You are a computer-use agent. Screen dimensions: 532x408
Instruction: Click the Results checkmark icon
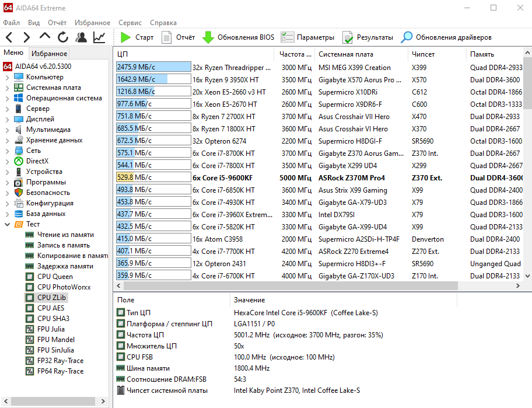click(348, 37)
